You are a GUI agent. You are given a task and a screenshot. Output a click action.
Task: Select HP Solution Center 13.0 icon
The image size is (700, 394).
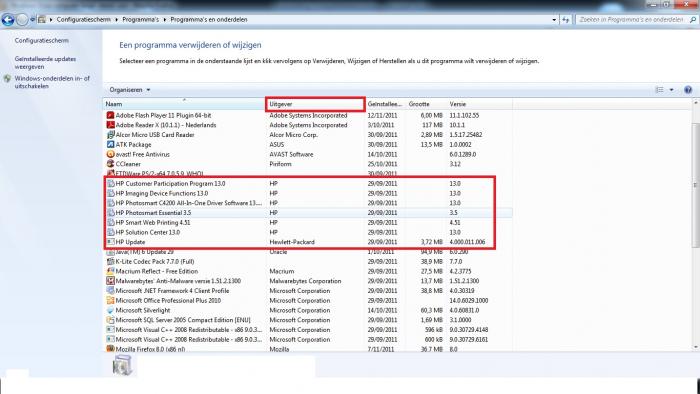tap(110, 232)
